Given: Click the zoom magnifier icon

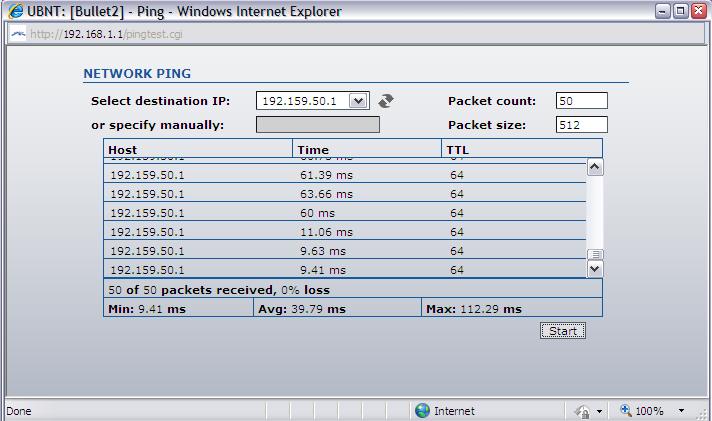Looking at the screenshot, I should pos(626,411).
